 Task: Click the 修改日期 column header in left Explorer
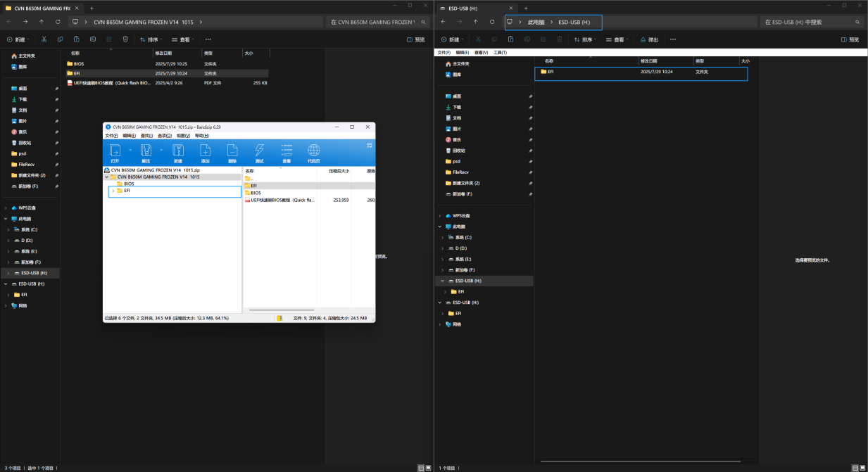163,53
